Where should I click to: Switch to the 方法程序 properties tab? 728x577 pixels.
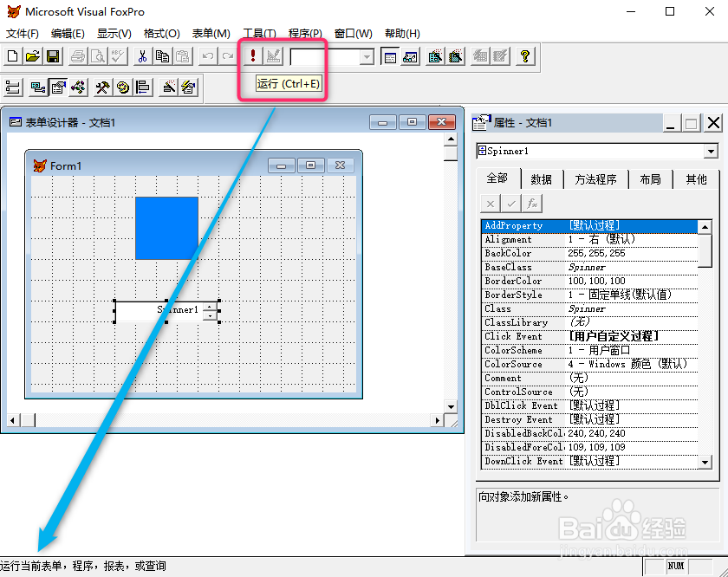595,179
